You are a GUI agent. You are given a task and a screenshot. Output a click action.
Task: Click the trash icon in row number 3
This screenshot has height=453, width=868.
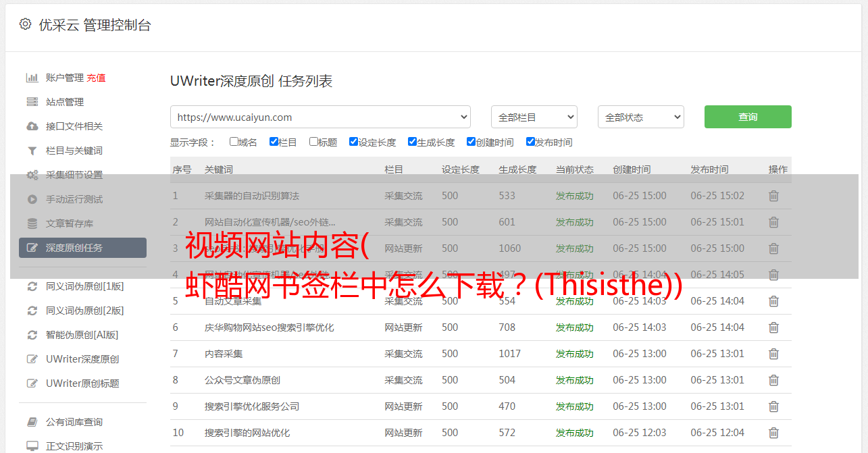pyautogui.click(x=773, y=248)
